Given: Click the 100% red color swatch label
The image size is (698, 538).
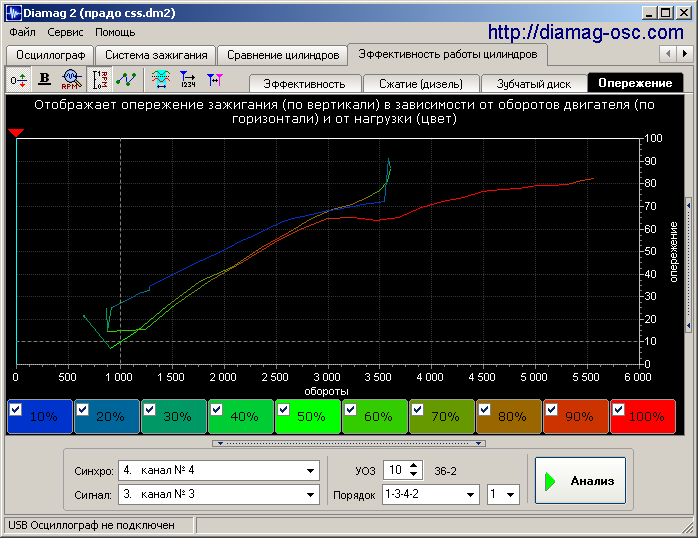Looking at the screenshot, I should [x=646, y=417].
